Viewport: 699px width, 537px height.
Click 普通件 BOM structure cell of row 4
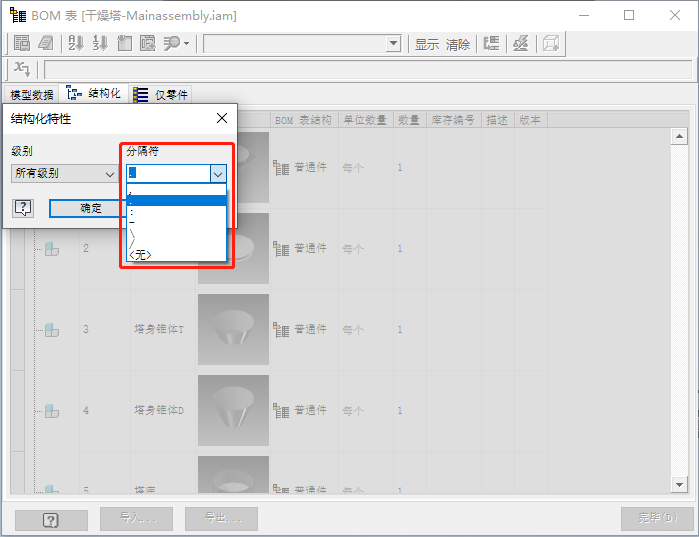tap(304, 410)
